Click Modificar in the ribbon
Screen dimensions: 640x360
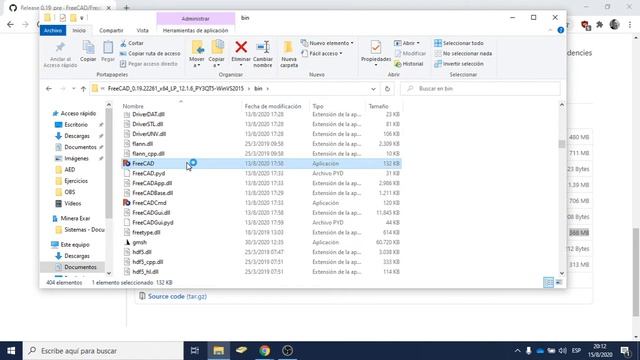tap(410, 53)
